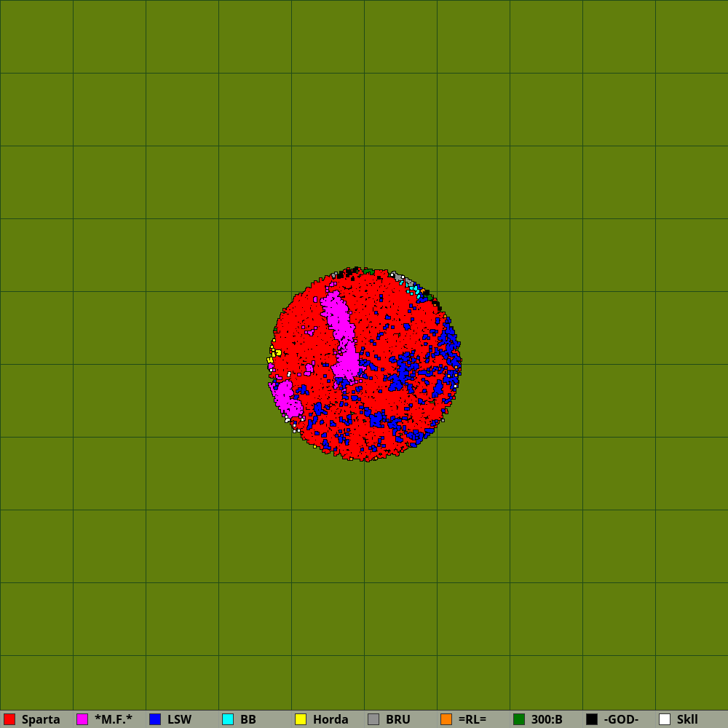The height and width of the screenshot is (728, 728).
Task: Select the =RL= label in legend
Action: pyautogui.click(x=472, y=720)
